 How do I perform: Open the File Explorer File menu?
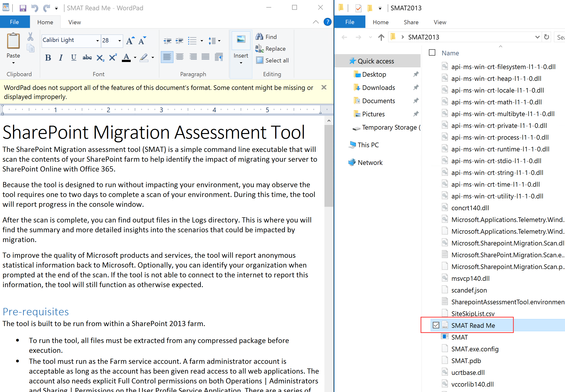[350, 22]
